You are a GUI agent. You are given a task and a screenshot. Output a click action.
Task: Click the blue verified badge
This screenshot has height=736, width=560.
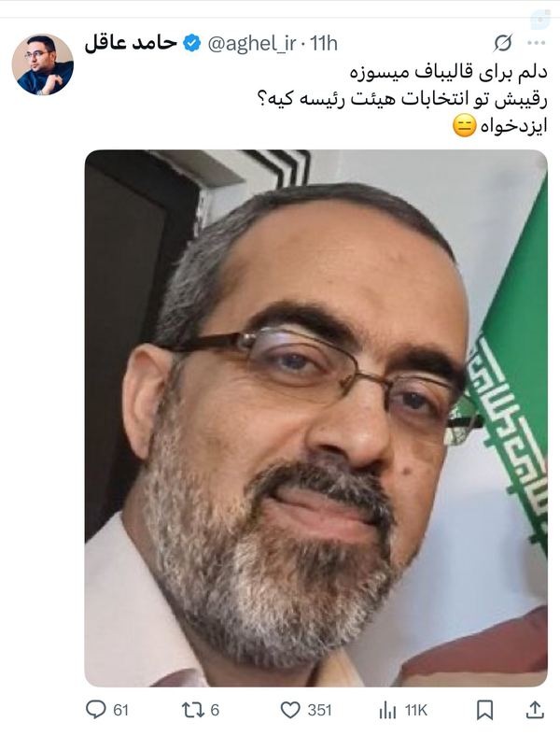pyautogui.click(x=191, y=43)
